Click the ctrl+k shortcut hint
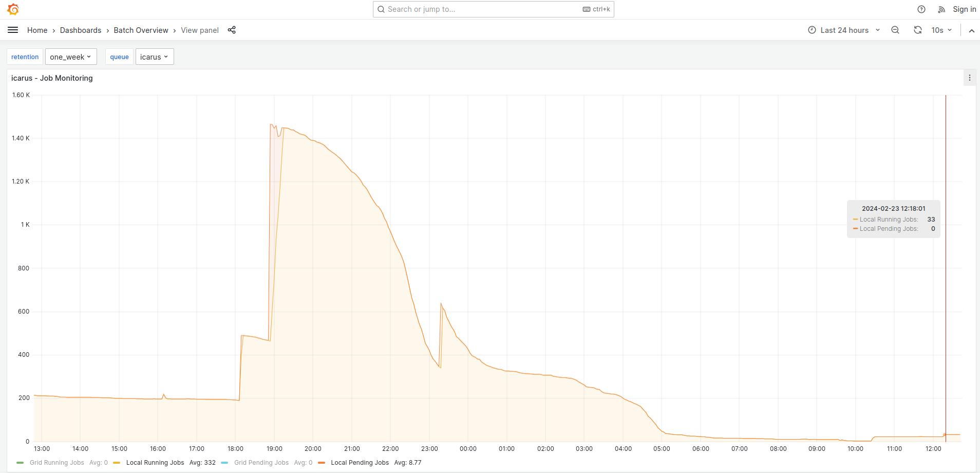Image resolution: width=980 pixels, height=473 pixels. pyautogui.click(x=596, y=9)
